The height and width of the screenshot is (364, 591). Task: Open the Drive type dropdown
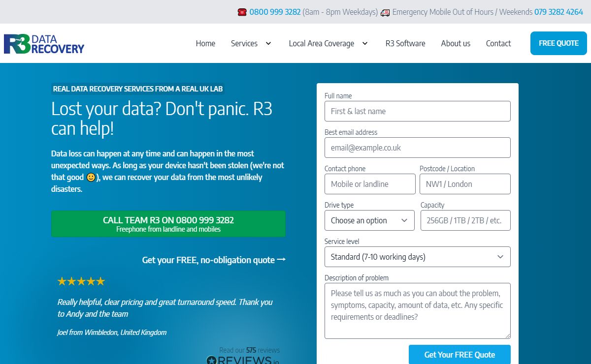(369, 220)
